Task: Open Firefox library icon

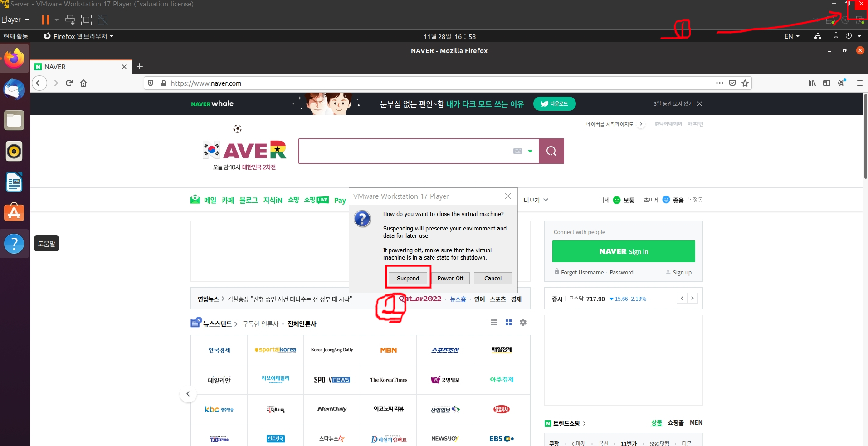Action: (812, 83)
